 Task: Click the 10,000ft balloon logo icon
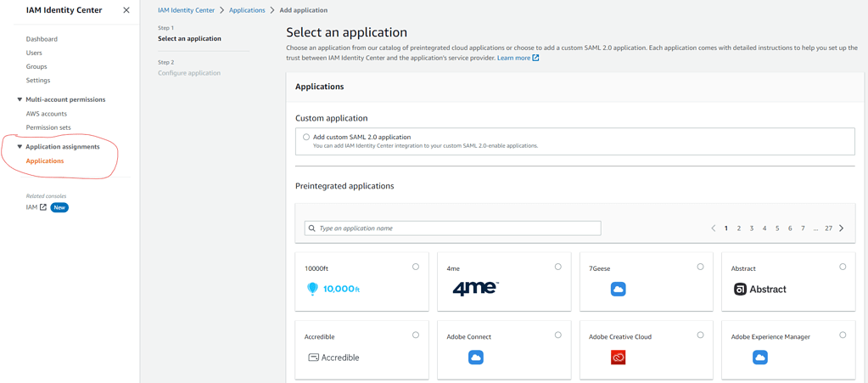(312, 289)
